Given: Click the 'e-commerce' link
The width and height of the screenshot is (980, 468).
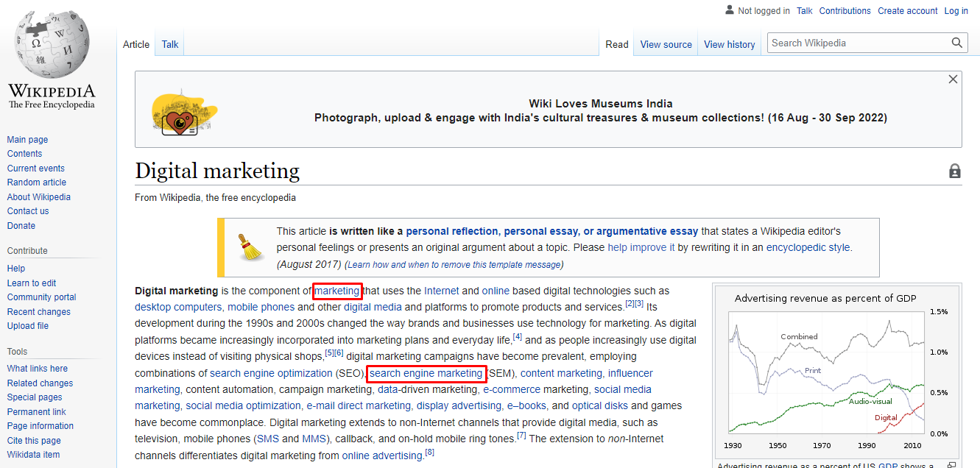Looking at the screenshot, I should pos(512,389).
